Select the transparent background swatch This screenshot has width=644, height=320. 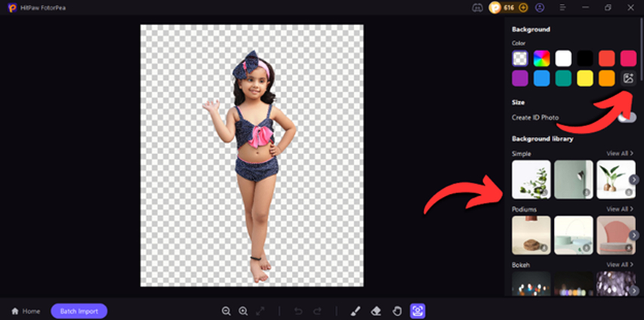click(520, 58)
